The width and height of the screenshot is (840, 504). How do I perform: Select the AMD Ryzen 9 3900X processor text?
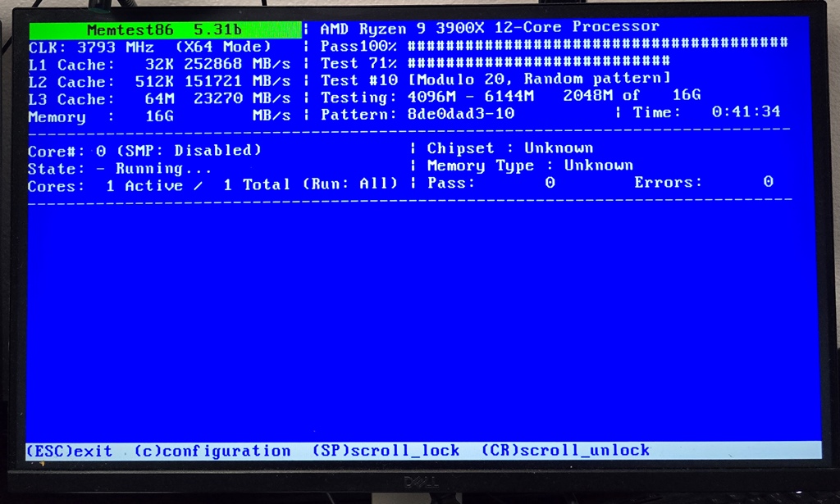click(489, 27)
